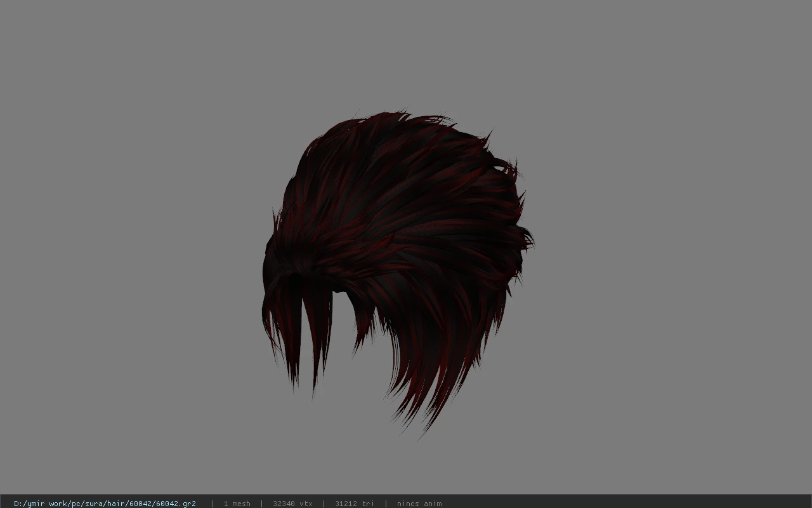This screenshot has width=812, height=508.
Task: Click the file path 'D:/ymir work/pc/sura/hair/60042/60042.gr2'
Action: (x=105, y=504)
